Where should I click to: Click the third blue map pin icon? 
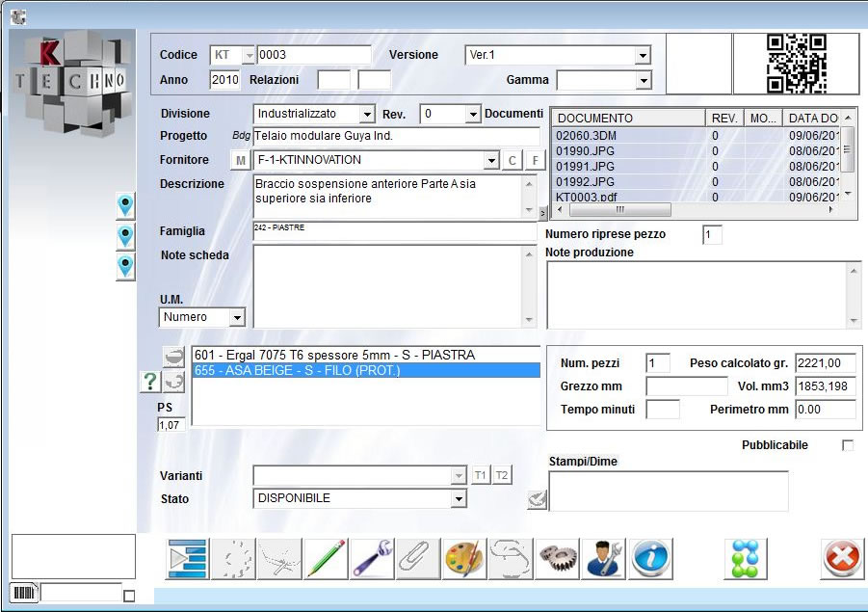pyautogui.click(x=125, y=267)
